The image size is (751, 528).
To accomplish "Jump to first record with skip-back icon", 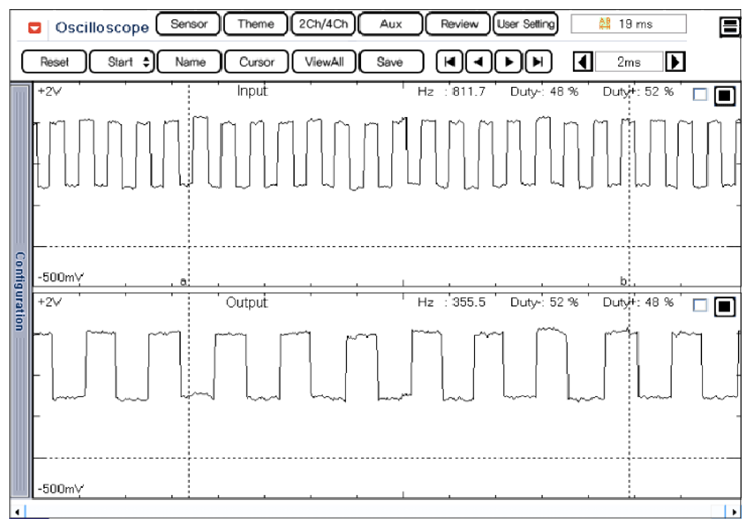I will (449, 62).
